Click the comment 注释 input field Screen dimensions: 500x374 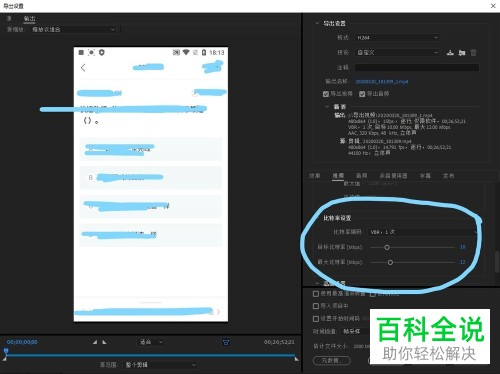click(x=417, y=68)
